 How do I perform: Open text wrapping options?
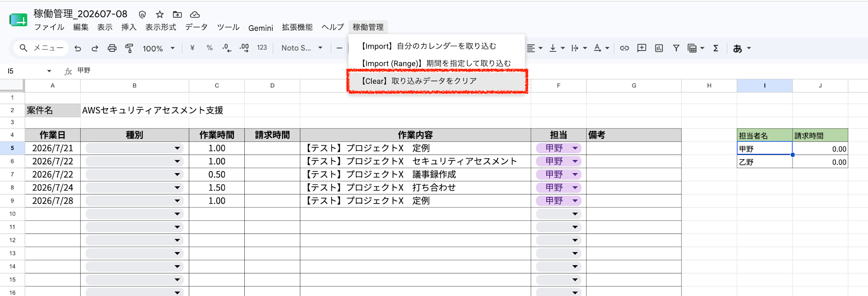(579, 48)
